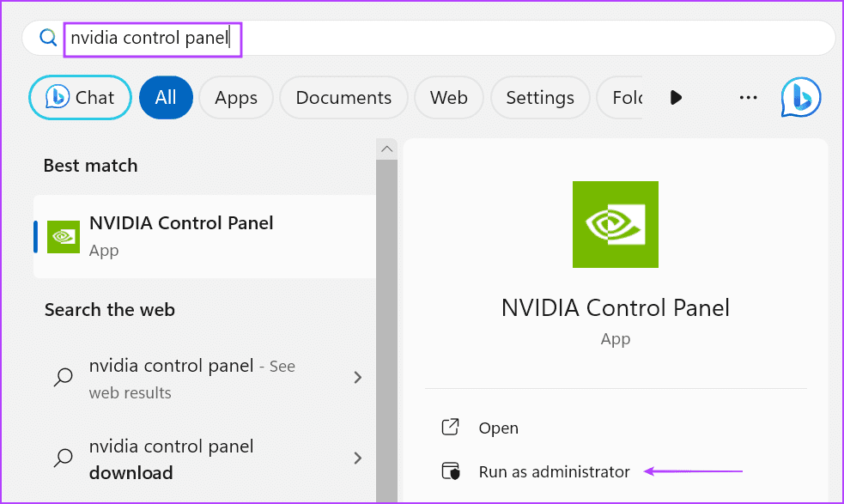Click the NVIDIA app icon in Best match
844x504 pixels.
pyautogui.click(x=64, y=236)
